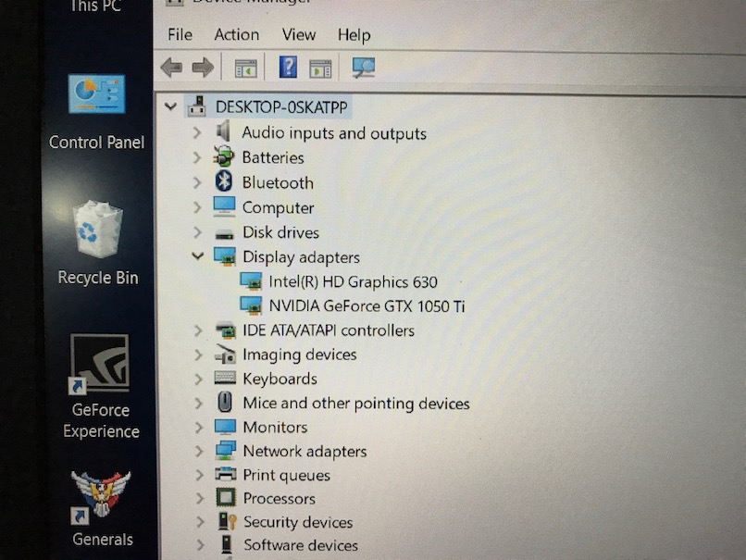This screenshot has width=746, height=560.
Task: Click the Show/Hide Action Pane toolbar icon
Action: coord(320,69)
